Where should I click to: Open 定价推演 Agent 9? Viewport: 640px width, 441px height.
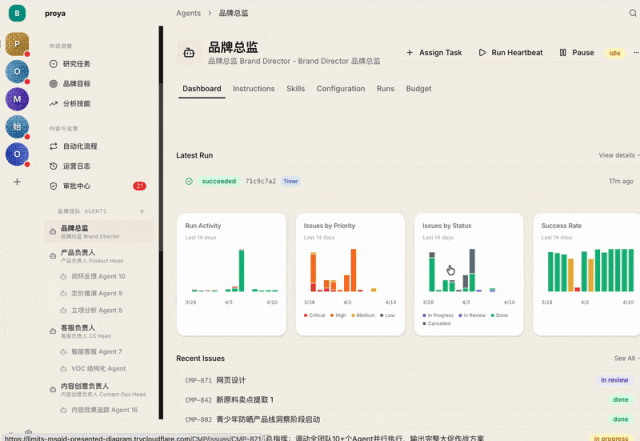pyautogui.click(x=97, y=293)
